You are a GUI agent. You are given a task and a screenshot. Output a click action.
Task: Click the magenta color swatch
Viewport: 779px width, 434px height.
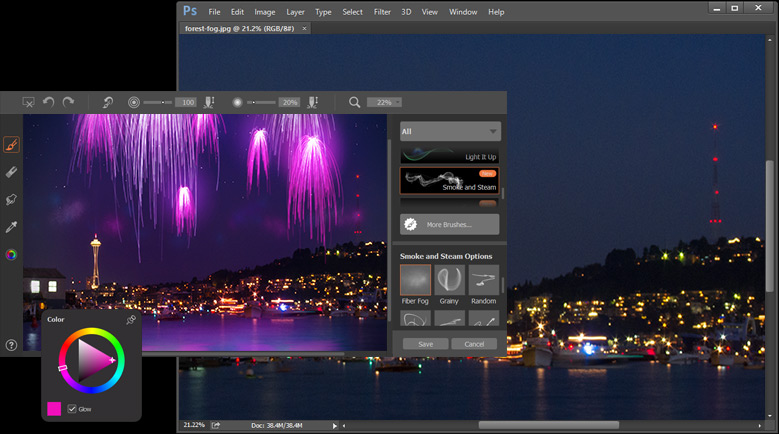point(54,409)
